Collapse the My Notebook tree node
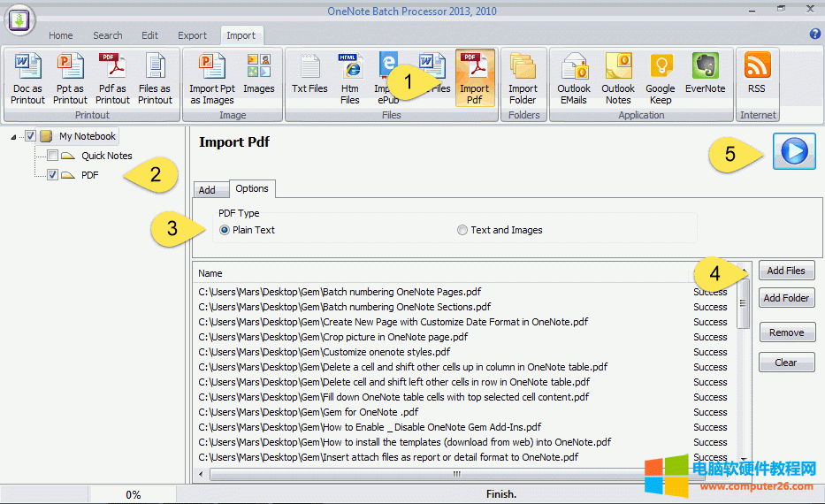This screenshot has height=504, width=825. coord(14,137)
